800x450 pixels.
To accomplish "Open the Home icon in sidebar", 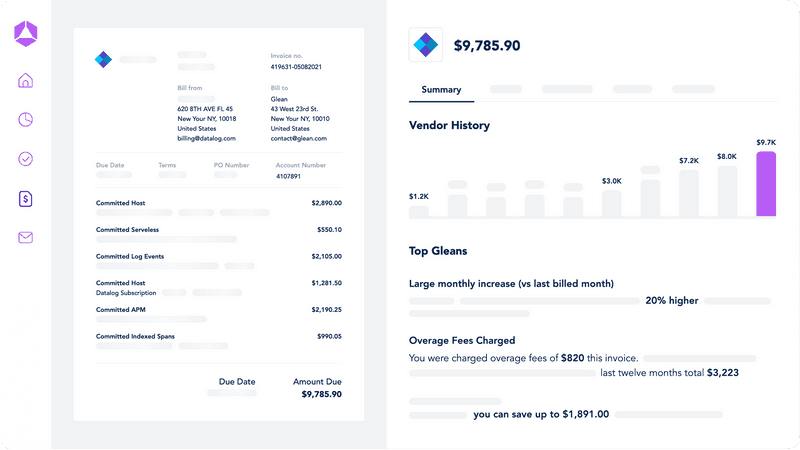I will [26, 81].
